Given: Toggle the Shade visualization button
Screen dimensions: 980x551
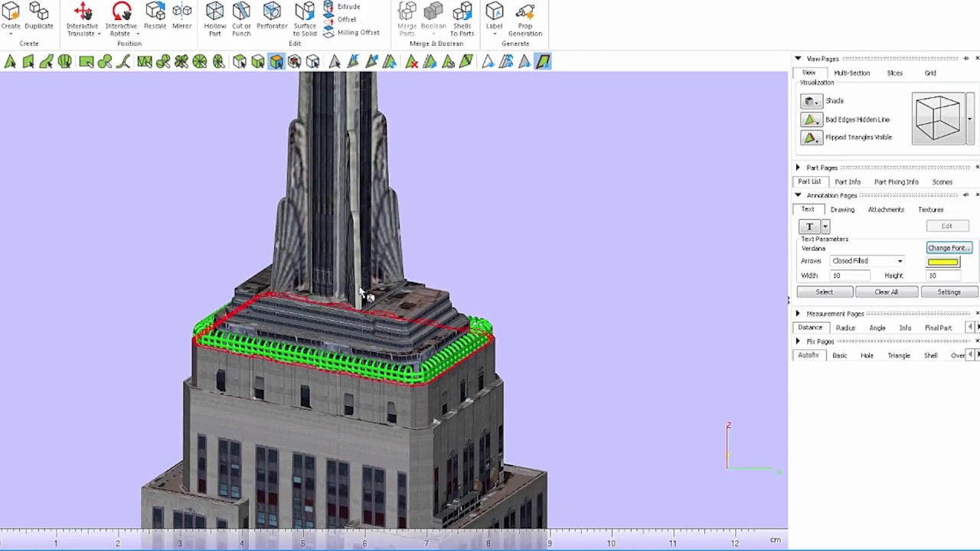Looking at the screenshot, I should 812,101.
